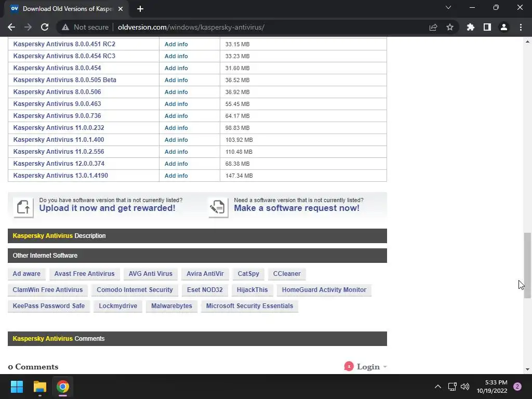This screenshot has width=532, height=399.
Task: Open the Windows Start menu
Action: coord(17,387)
